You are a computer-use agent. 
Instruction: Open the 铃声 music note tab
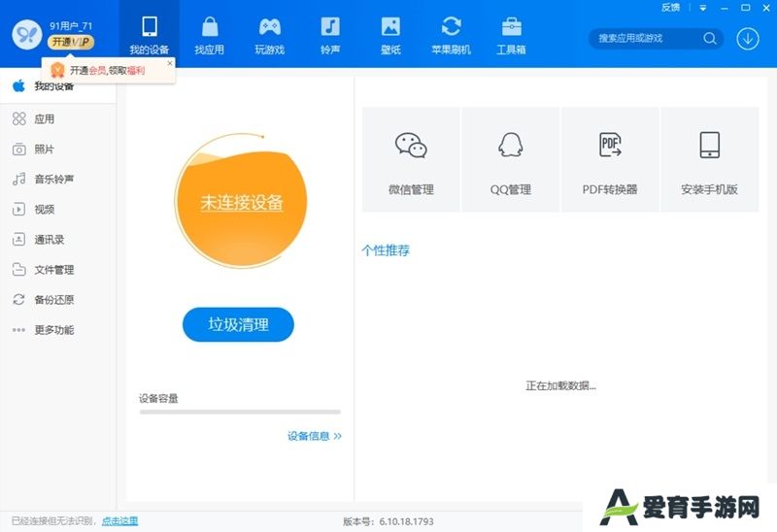pos(330,35)
